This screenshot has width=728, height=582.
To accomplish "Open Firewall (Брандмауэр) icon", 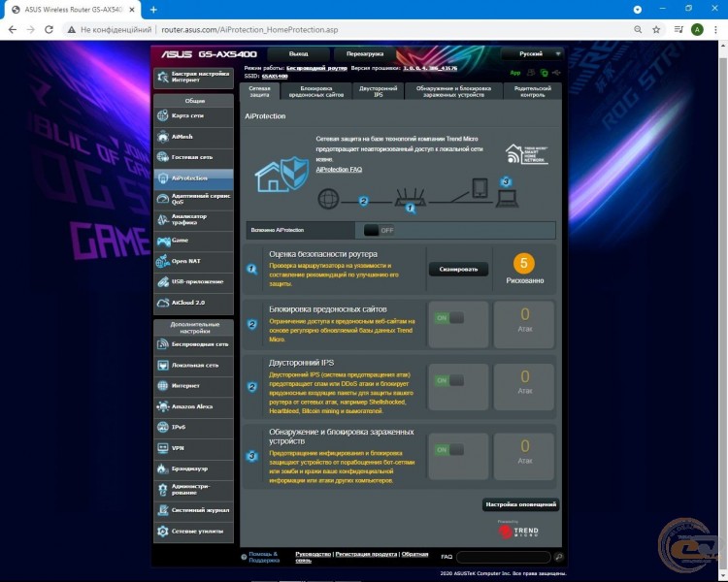I will coord(162,469).
